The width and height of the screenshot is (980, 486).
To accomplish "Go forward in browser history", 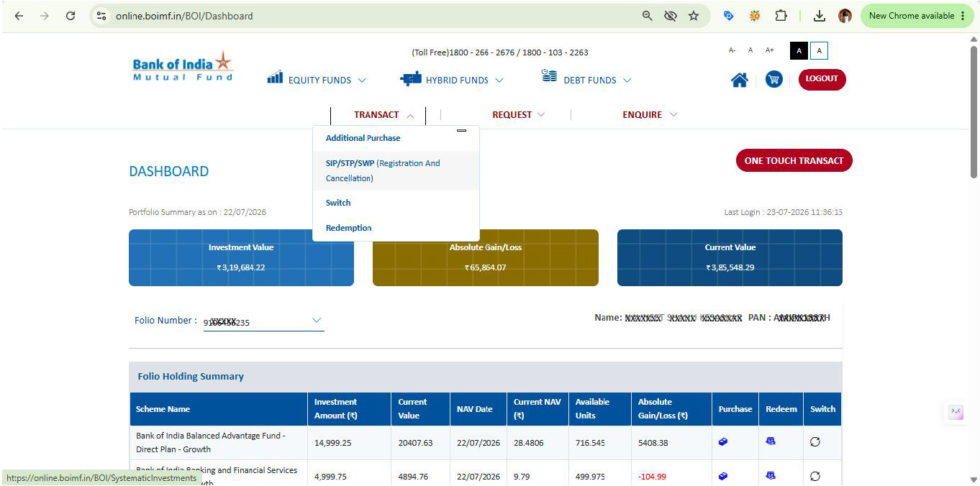I will tap(45, 16).
